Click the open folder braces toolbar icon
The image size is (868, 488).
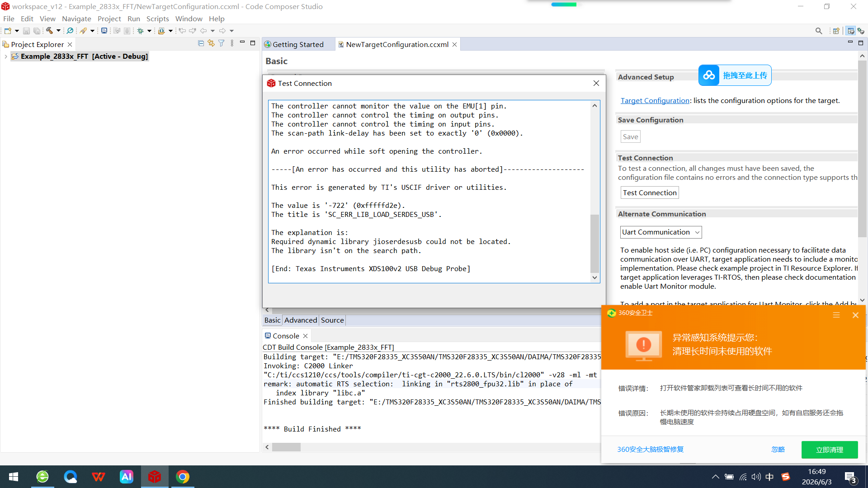click(161, 31)
